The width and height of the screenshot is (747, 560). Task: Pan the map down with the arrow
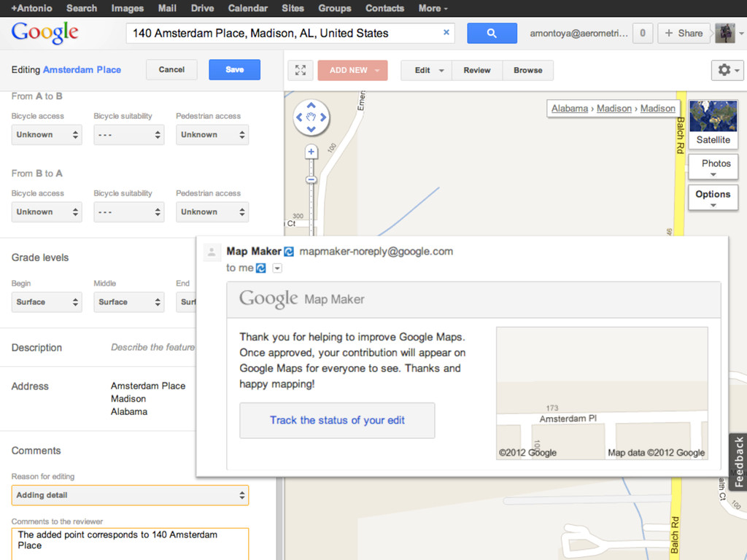click(x=311, y=129)
